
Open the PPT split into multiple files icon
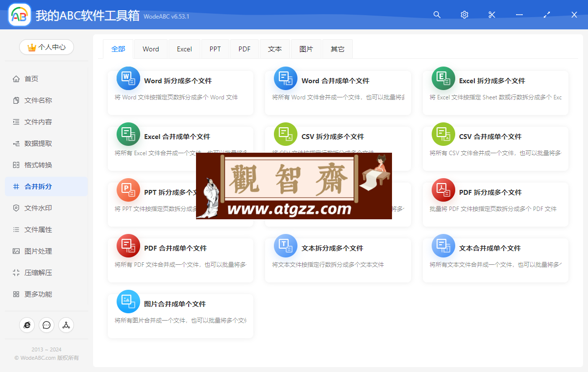point(128,190)
